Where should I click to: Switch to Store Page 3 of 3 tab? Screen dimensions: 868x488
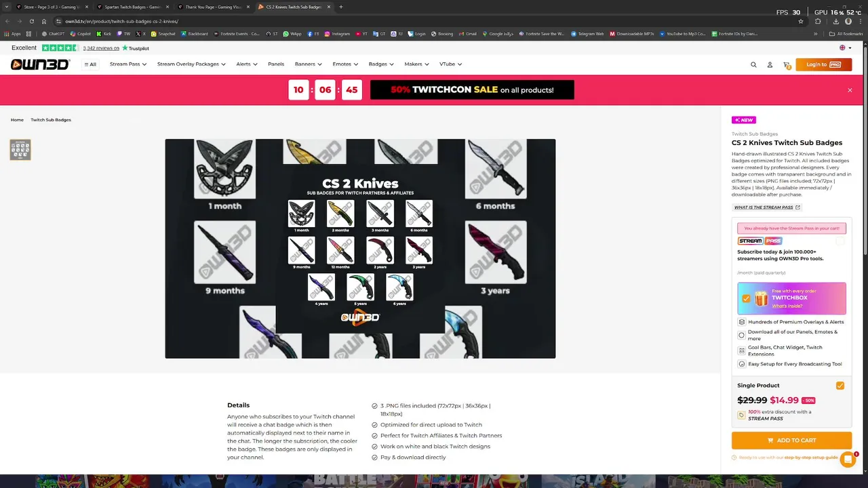(52, 7)
